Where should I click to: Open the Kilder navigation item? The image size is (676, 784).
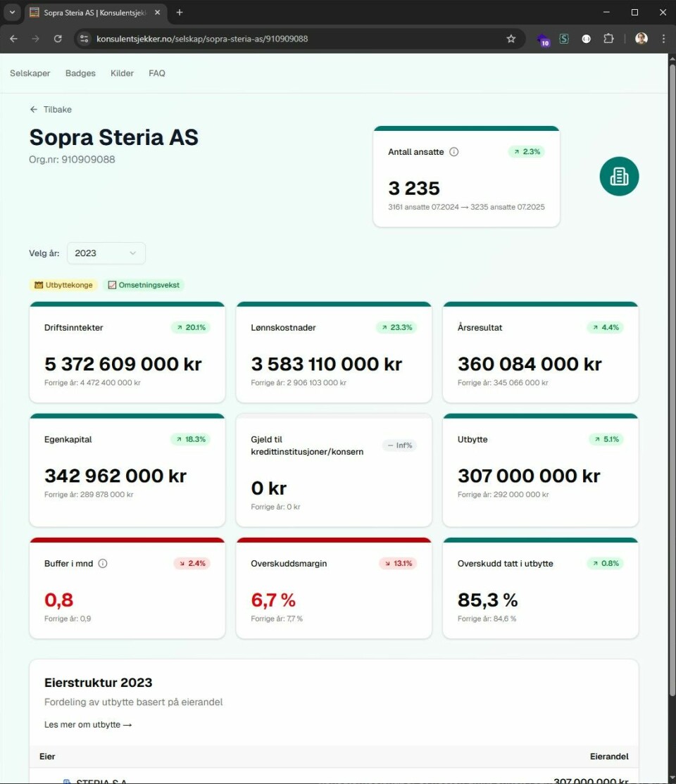pos(122,73)
